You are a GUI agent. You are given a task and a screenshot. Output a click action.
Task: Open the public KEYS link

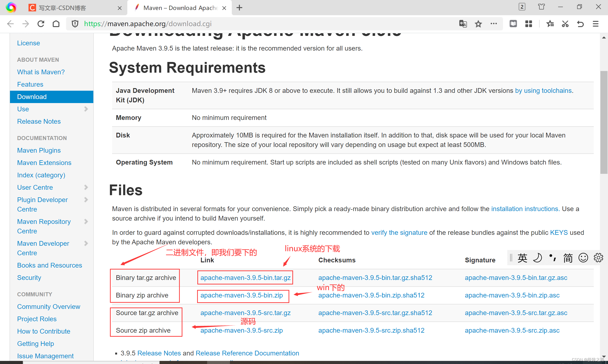pyautogui.click(x=559, y=232)
